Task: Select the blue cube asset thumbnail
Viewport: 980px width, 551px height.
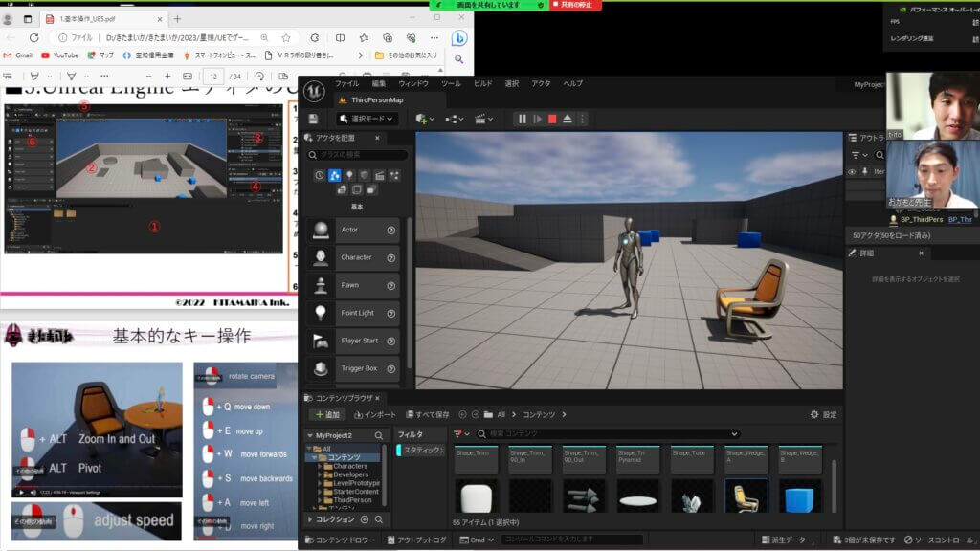Action: pyautogui.click(x=799, y=496)
